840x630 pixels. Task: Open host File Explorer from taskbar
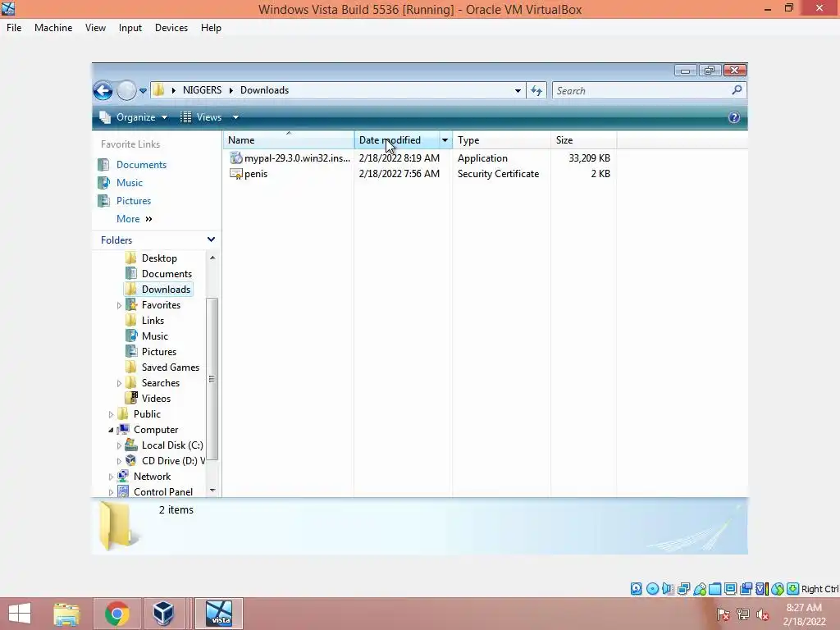(x=66, y=614)
